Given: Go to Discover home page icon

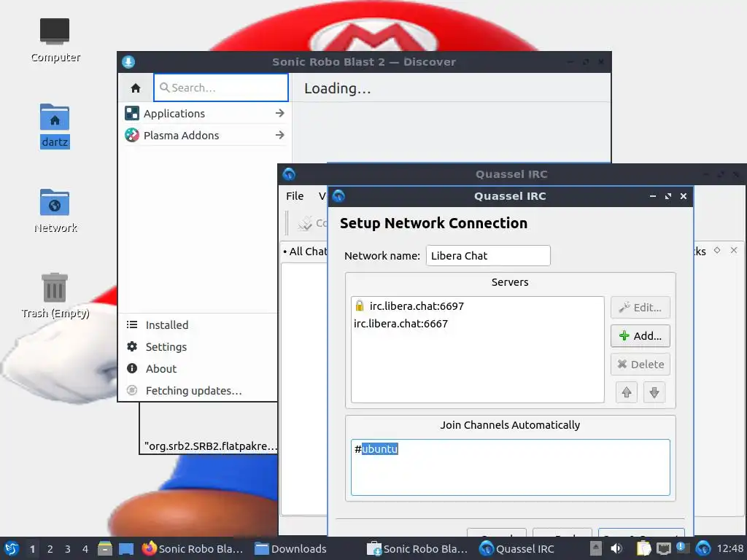Looking at the screenshot, I should (136, 87).
